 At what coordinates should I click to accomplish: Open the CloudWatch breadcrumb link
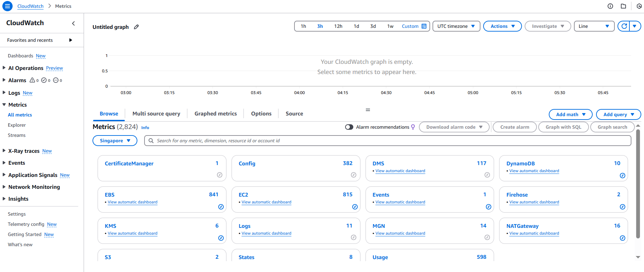click(x=30, y=6)
